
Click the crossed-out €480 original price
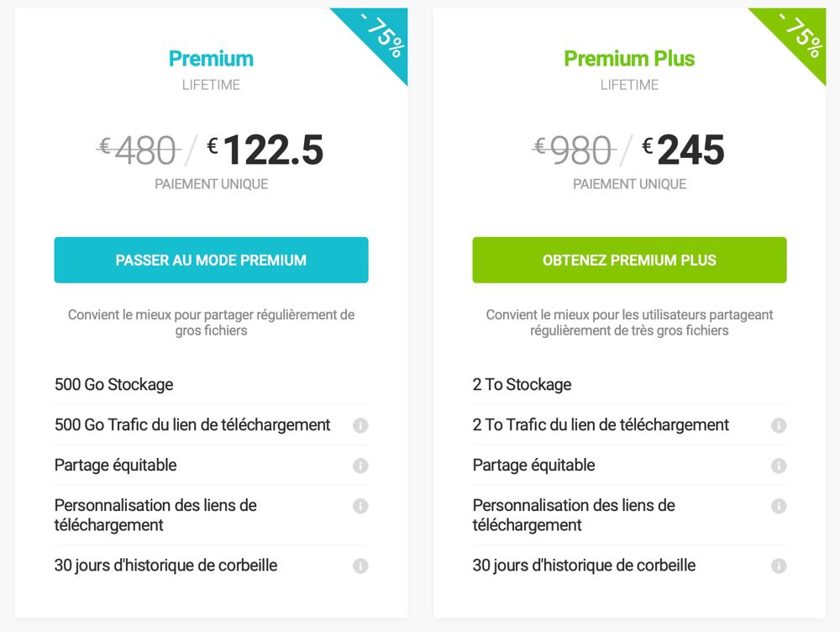pyautogui.click(x=139, y=150)
